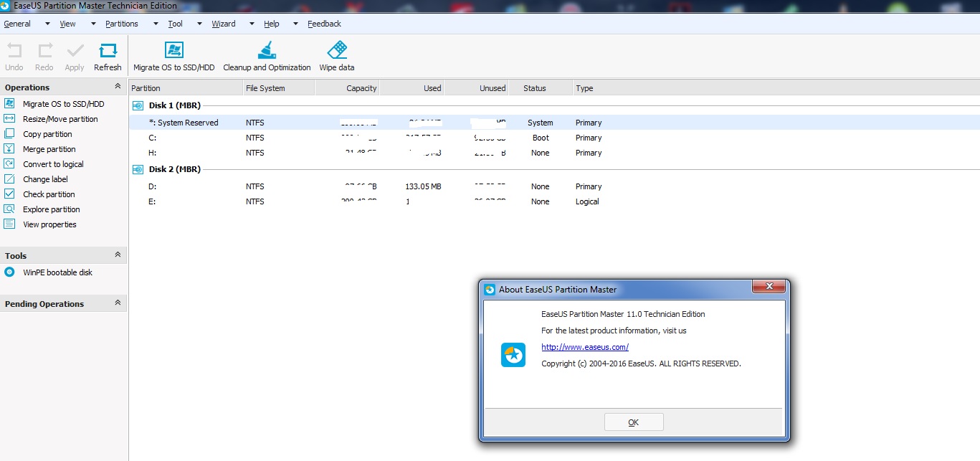Open the Wizard menu dropdown arrow
980x461 pixels.
pos(252,24)
